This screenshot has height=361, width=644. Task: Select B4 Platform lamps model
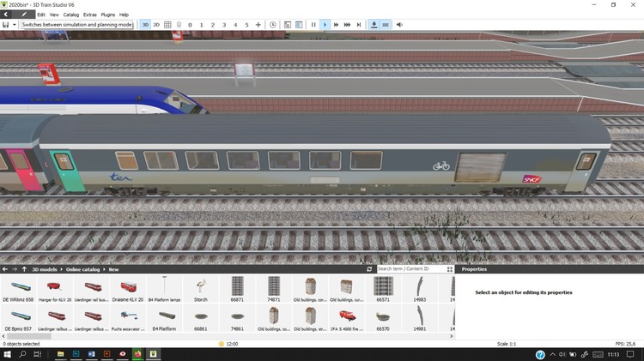pyautogui.click(x=164, y=289)
